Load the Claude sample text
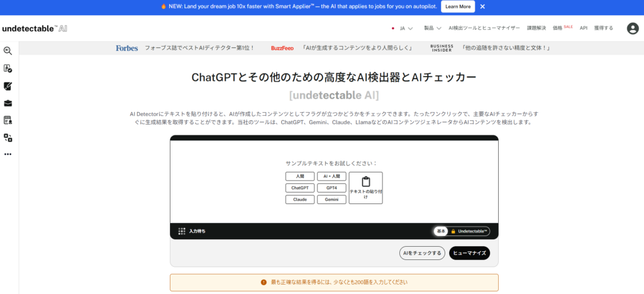 pyautogui.click(x=300, y=200)
